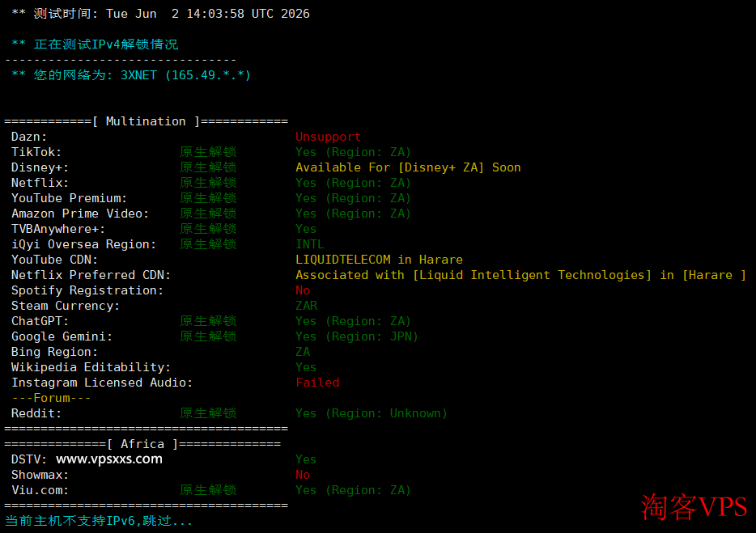756x533 pixels.
Task: Click the 'www.vpsxxs.com' text
Action: [109, 459]
